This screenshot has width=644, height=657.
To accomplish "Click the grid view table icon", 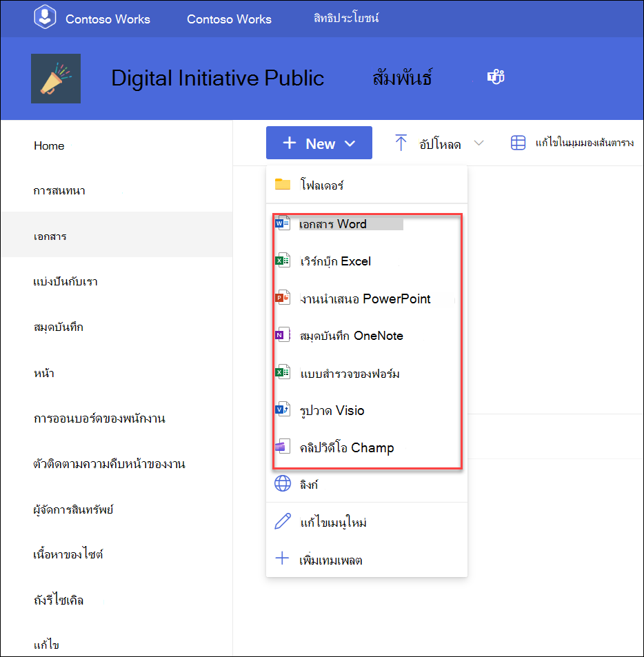I will point(518,143).
